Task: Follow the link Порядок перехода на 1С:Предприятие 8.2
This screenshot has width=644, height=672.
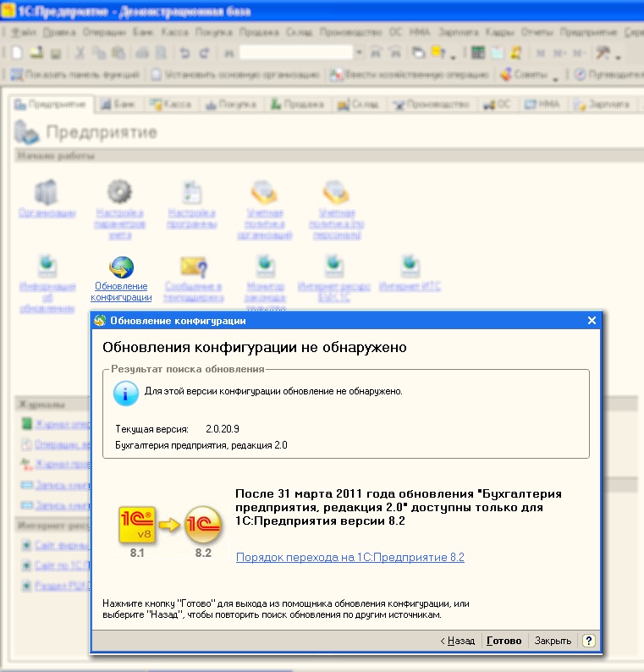Action: click(350, 557)
